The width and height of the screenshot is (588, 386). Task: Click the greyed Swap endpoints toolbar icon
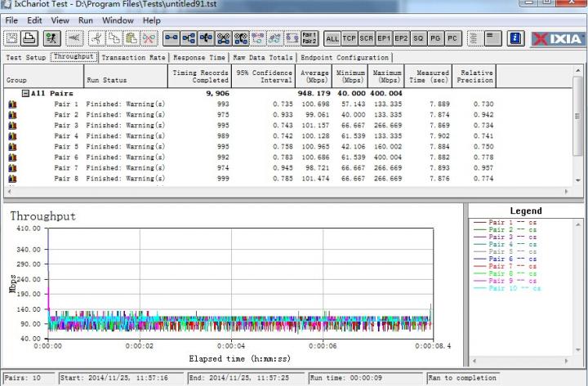(292, 38)
